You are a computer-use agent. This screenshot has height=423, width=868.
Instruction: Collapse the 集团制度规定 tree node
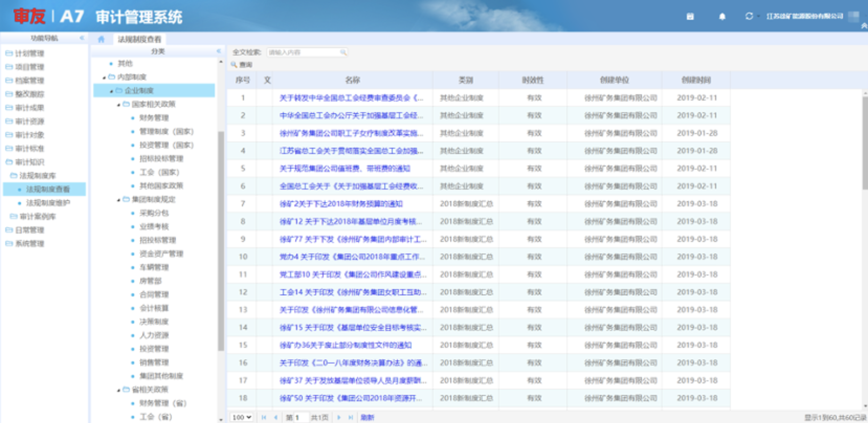(119, 200)
